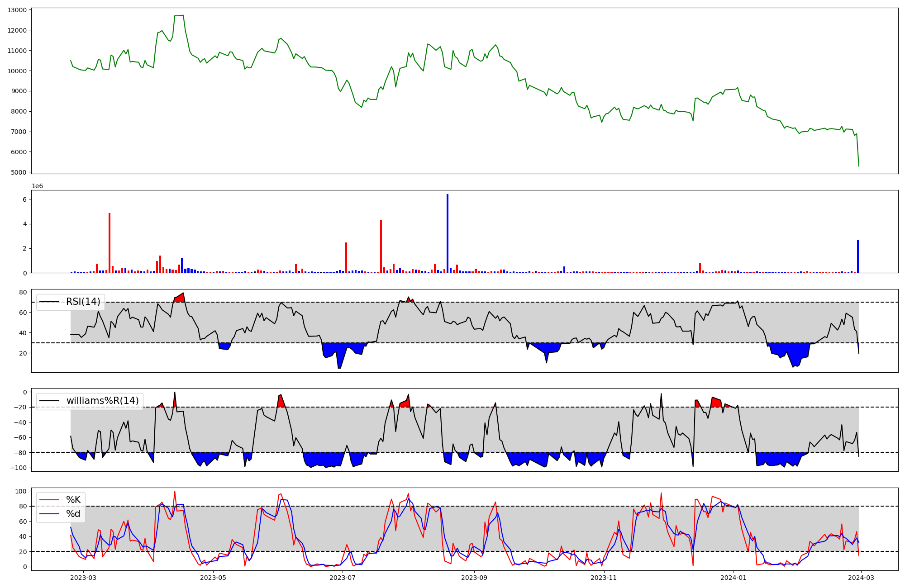Click the RSI(14) legend label
Viewport: 905px width, 588px height.
[83, 302]
